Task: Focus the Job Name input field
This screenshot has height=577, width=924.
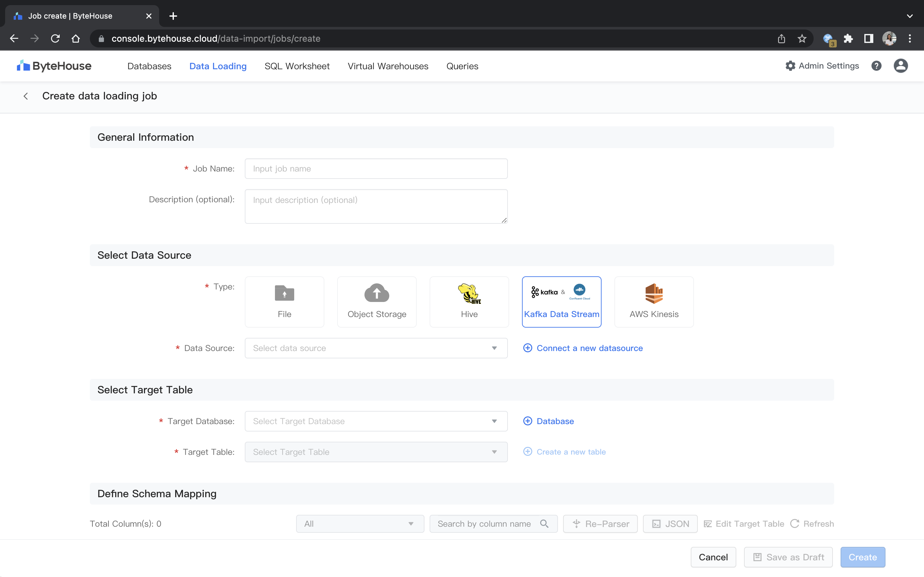Action: tap(376, 169)
